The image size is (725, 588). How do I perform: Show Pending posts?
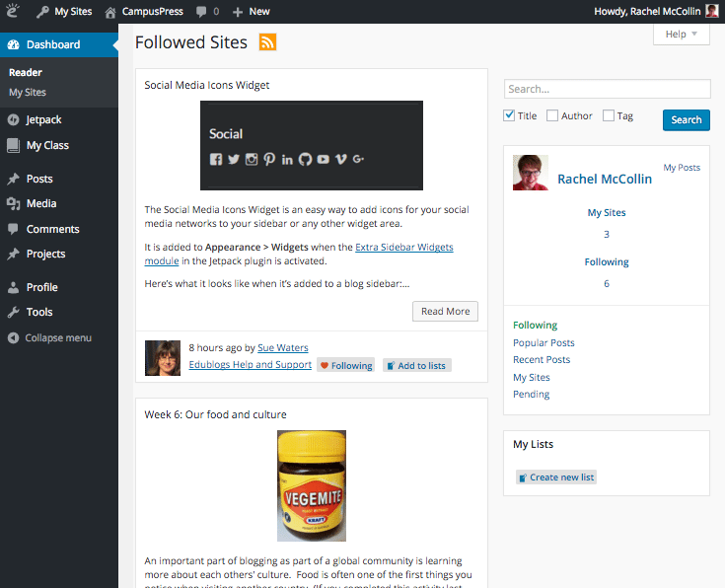(x=532, y=395)
